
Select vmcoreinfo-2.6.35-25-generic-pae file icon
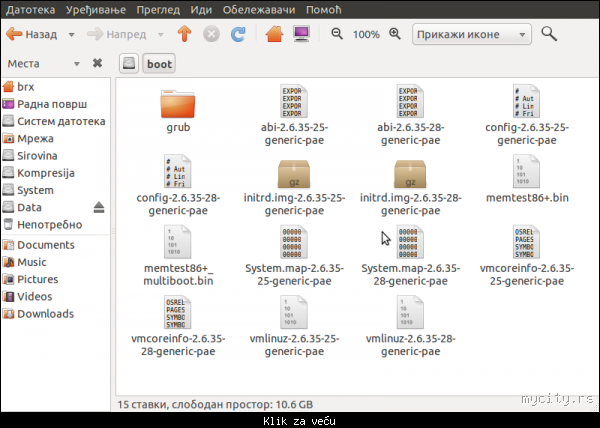527,242
